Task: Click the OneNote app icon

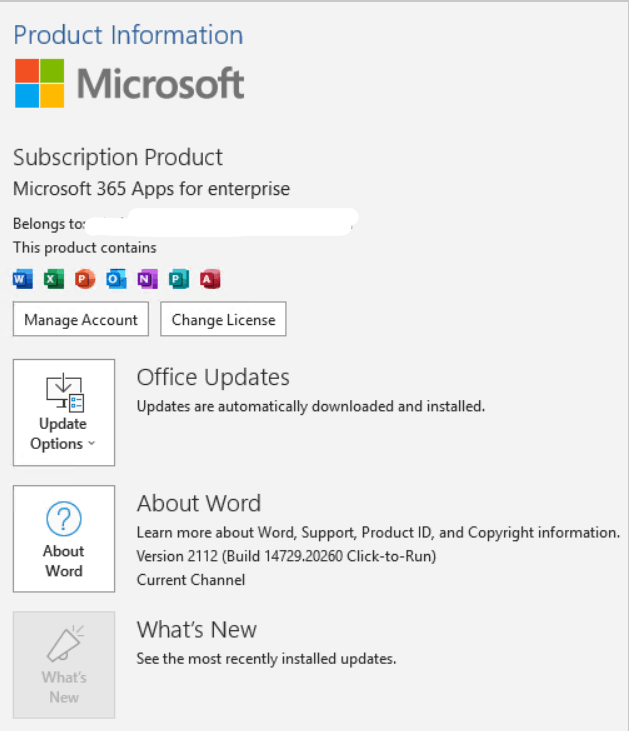Action: tap(147, 279)
